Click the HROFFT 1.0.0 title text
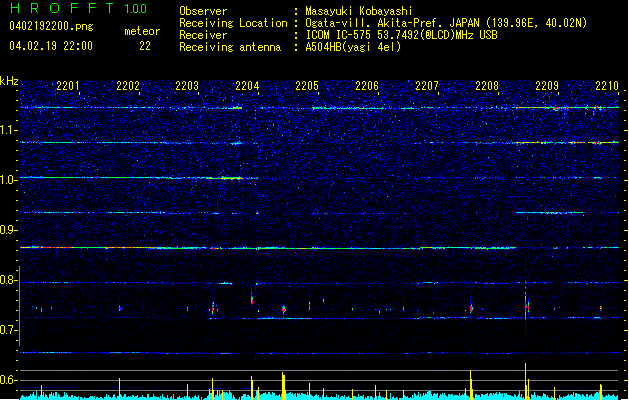 (x=78, y=8)
